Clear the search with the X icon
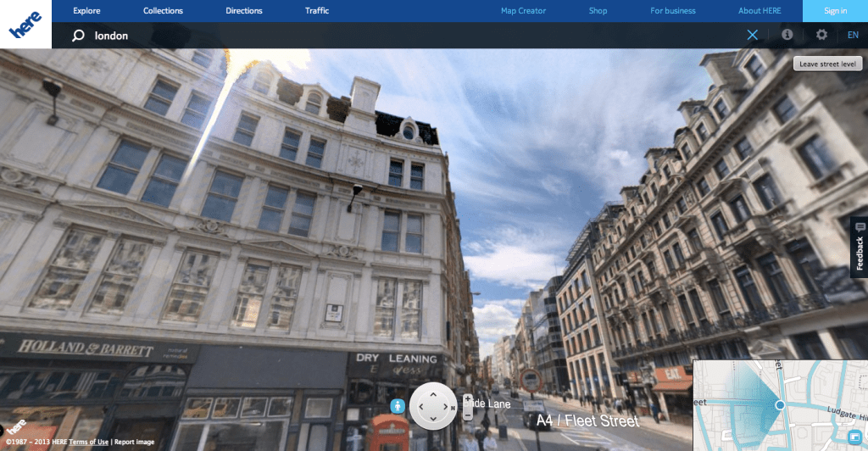Screen dimensions: 868x451 (x=753, y=35)
